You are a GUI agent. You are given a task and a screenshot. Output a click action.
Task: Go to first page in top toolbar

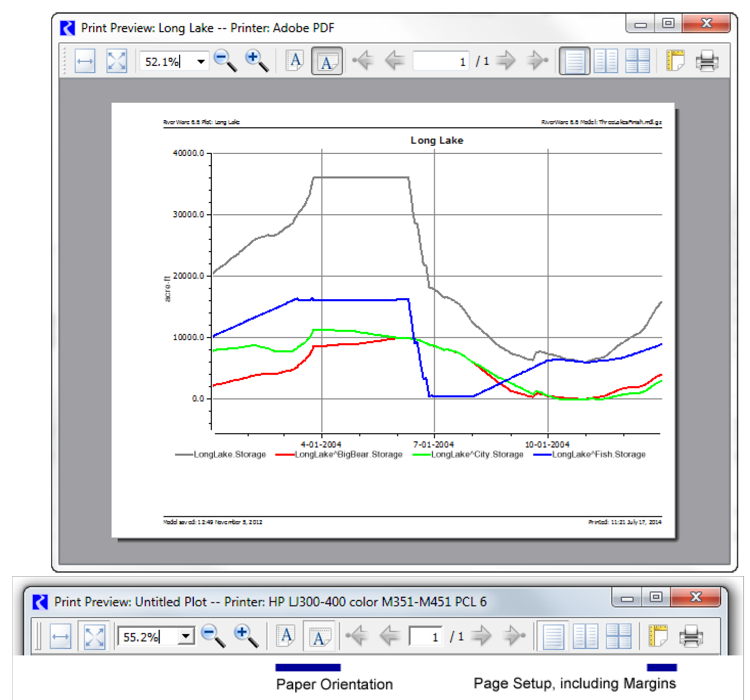(363, 61)
